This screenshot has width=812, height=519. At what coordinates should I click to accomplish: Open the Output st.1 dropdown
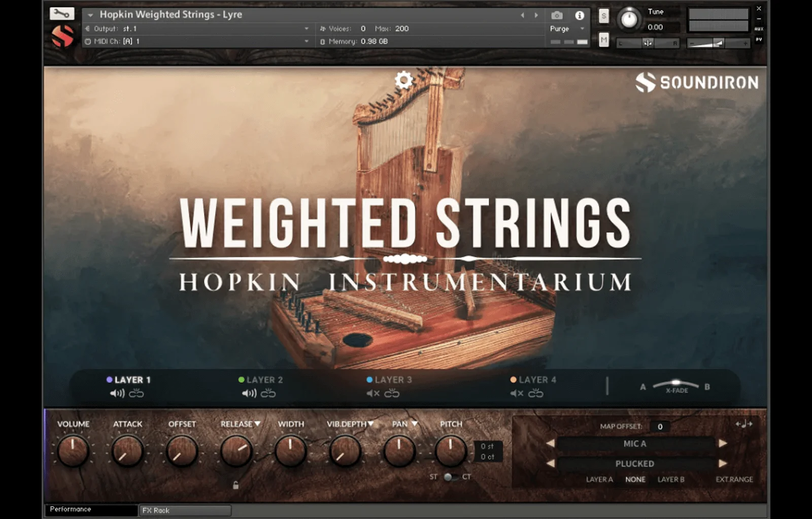[x=197, y=28]
